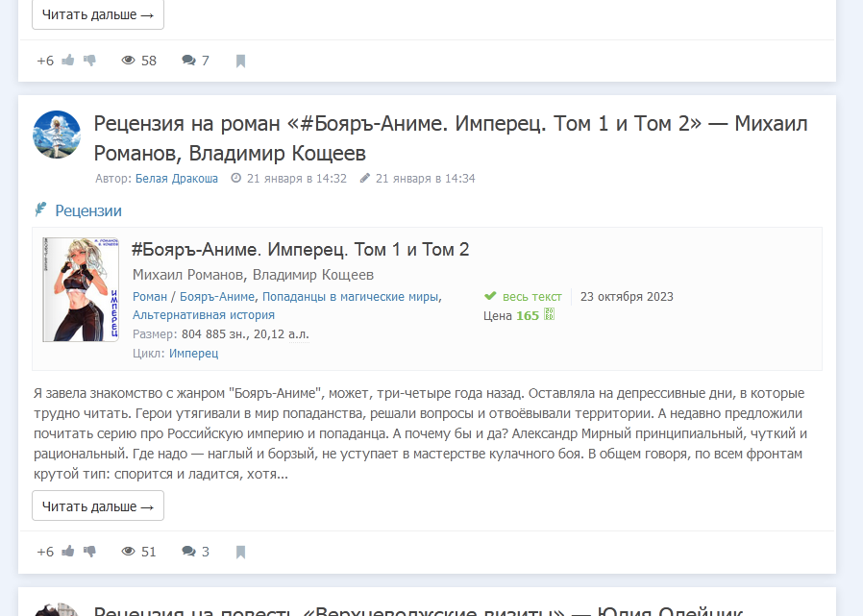The image size is (863, 616).
Task: Click the Белая Дракоша author avatar
Action: click(57, 134)
